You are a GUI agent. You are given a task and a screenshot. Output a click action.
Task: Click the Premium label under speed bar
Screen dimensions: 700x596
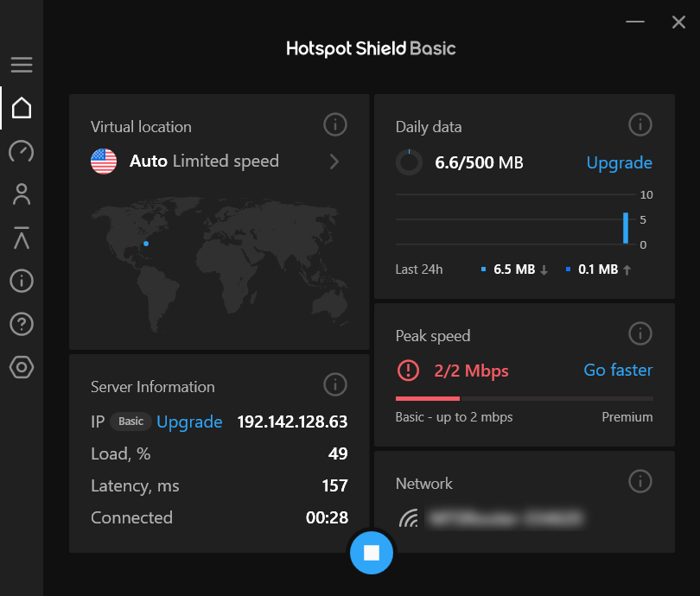627,417
